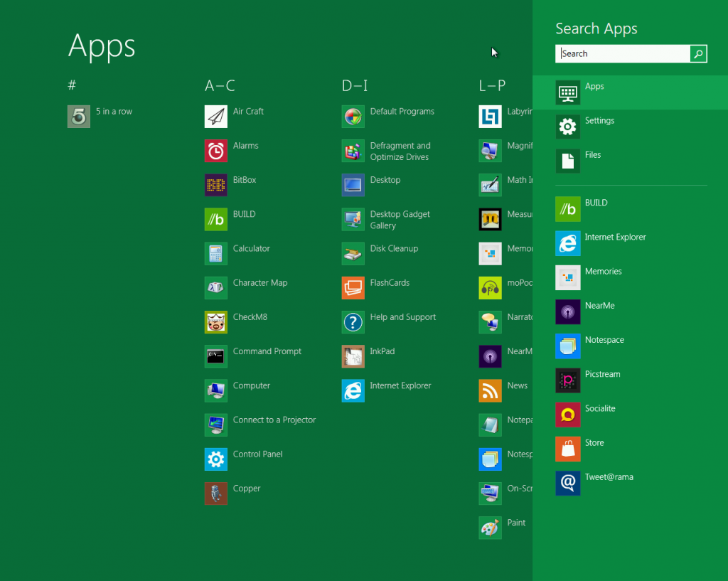Viewport: 728px width, 581px height.
Task: Open the Notepad icon in the L–P column
Action: [x=491, y=425]
